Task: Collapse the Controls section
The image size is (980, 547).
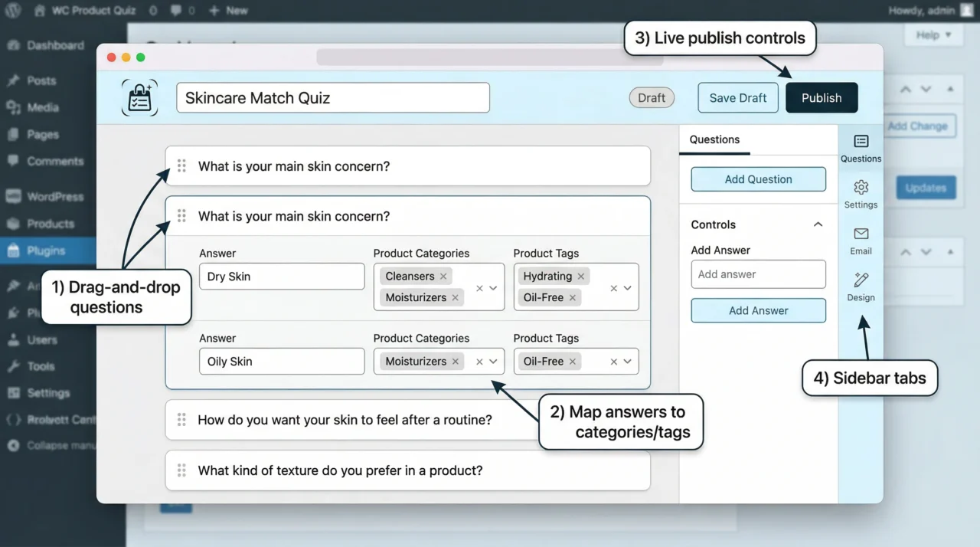Action: click(818, 224)
